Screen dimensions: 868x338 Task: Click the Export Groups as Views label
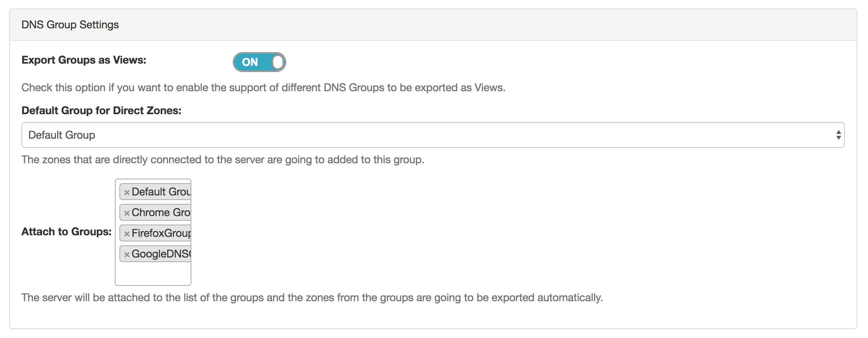pos(84,60)
